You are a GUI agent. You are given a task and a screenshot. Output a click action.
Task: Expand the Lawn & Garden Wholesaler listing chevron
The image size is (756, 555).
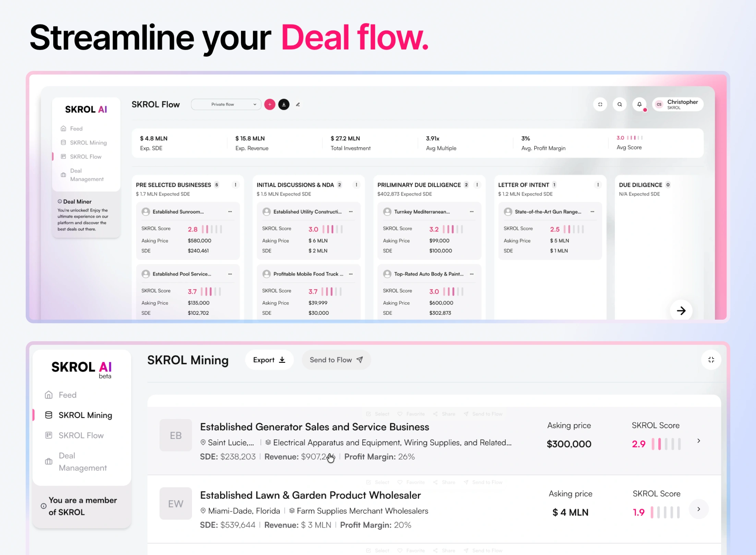(698, 509)
